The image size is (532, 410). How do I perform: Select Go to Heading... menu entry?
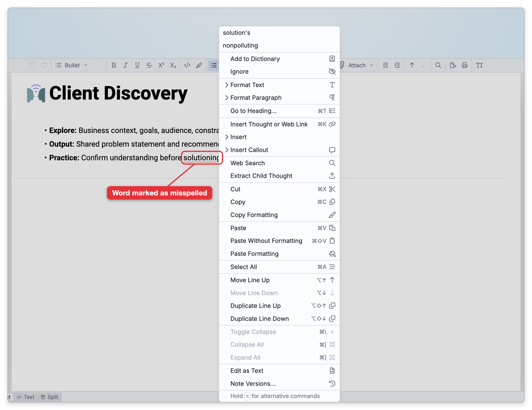279,111
